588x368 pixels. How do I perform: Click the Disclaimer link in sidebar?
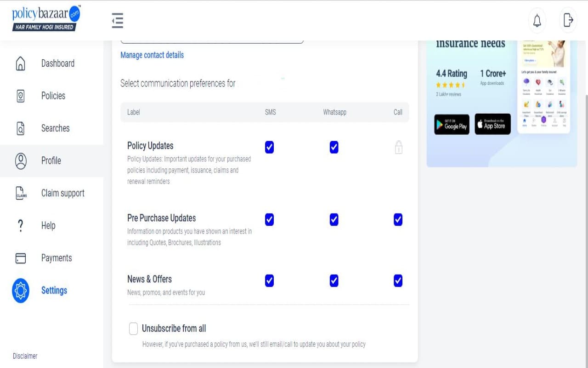click(x=25, y=356)
